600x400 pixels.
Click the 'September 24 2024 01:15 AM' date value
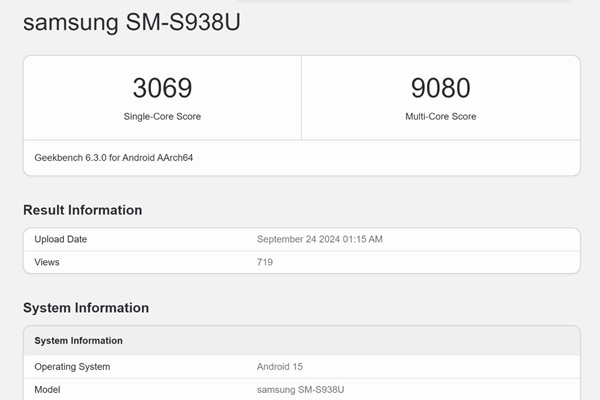click(x=320, y=239)
